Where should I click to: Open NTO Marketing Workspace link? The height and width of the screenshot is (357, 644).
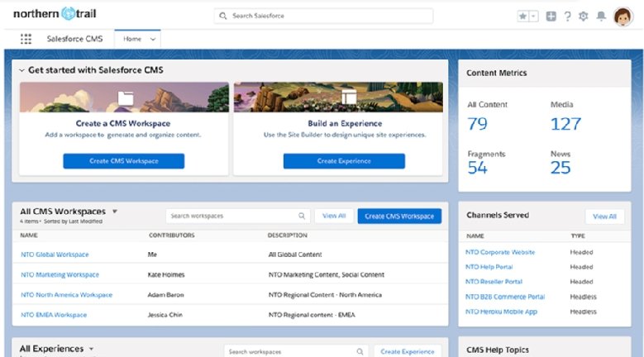[60, 274]
